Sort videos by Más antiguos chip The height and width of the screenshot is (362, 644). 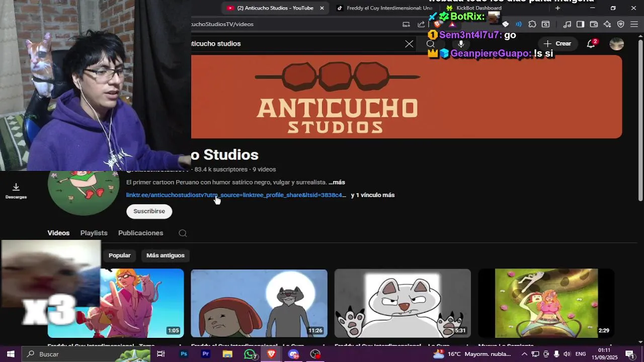166,255
